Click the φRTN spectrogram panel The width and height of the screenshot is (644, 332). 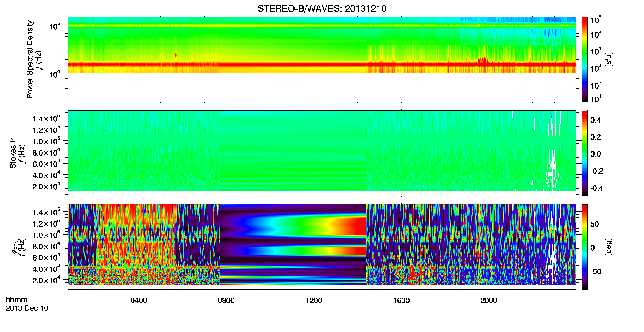point(322,247)
